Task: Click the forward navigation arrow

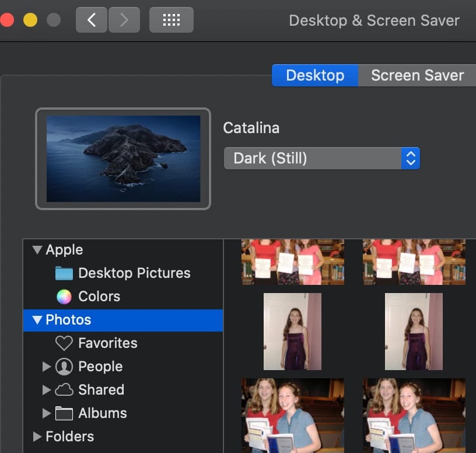Action: point(123,20)
